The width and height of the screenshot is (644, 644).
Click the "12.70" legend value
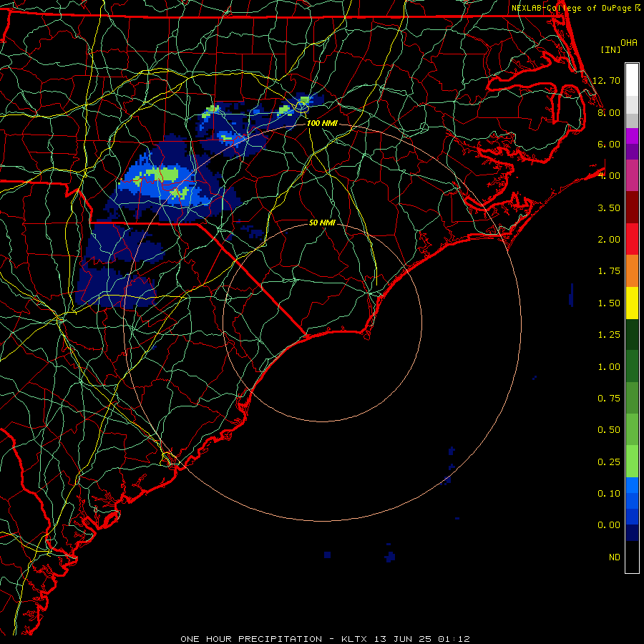pos(606,80)
